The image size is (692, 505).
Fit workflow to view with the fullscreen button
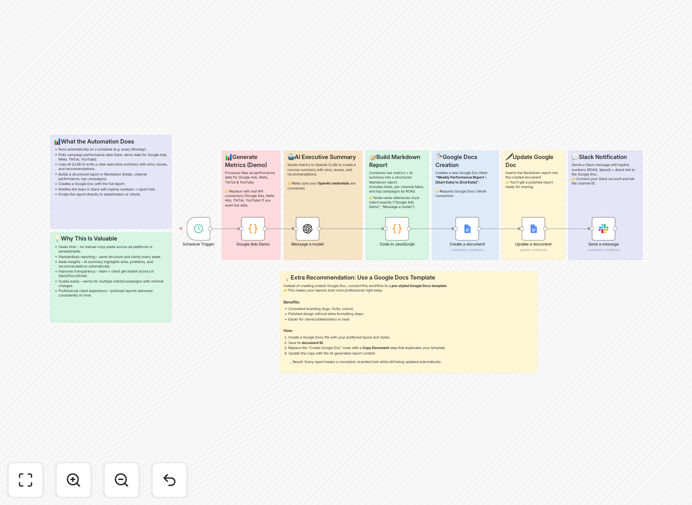pos(26,480)
